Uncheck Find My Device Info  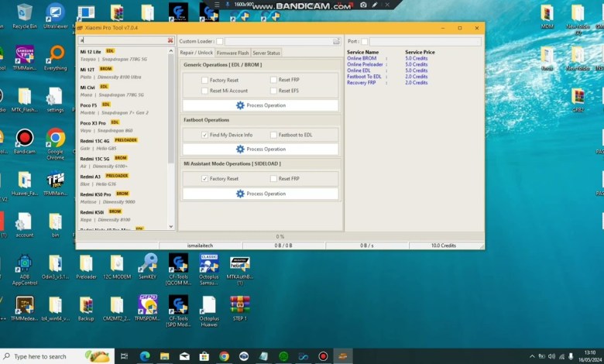click(x=204, y=135)
